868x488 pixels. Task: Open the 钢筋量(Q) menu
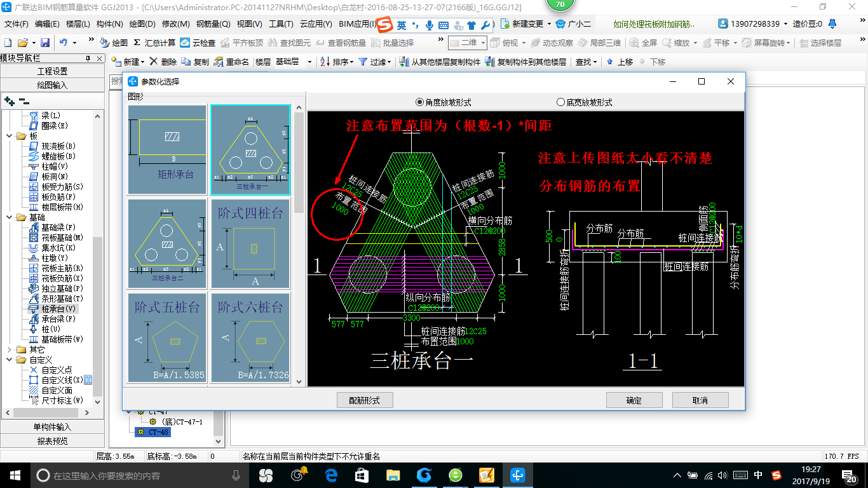pos(213,24)
